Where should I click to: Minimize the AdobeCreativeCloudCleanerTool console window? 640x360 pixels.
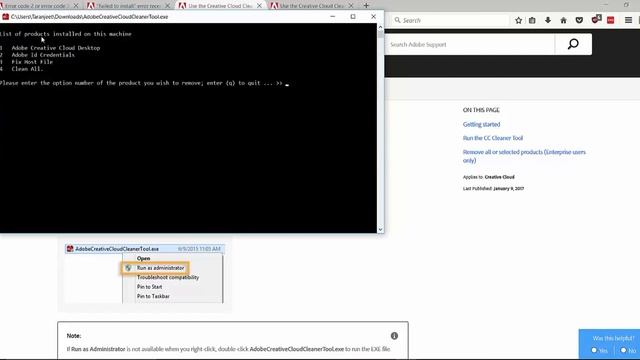point(333,17)
